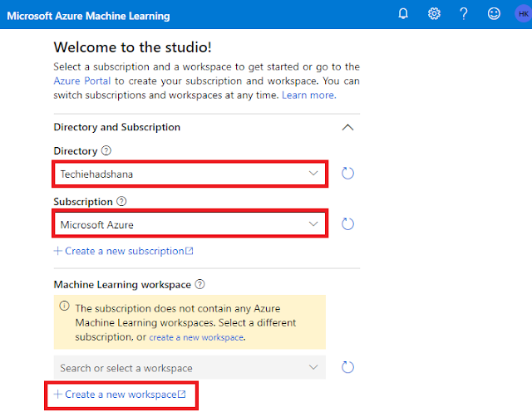
Task: Click create a new workspace in warning
Action: [x=196, y=337]
